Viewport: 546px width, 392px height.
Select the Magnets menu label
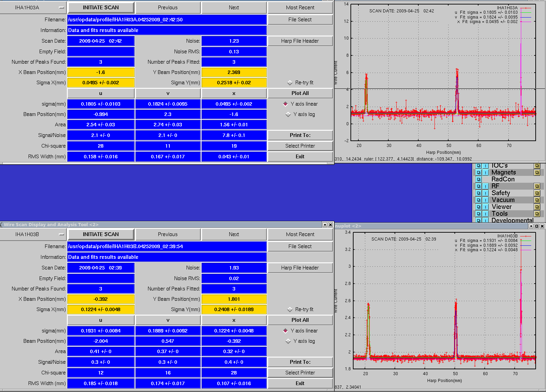point(503,172)
